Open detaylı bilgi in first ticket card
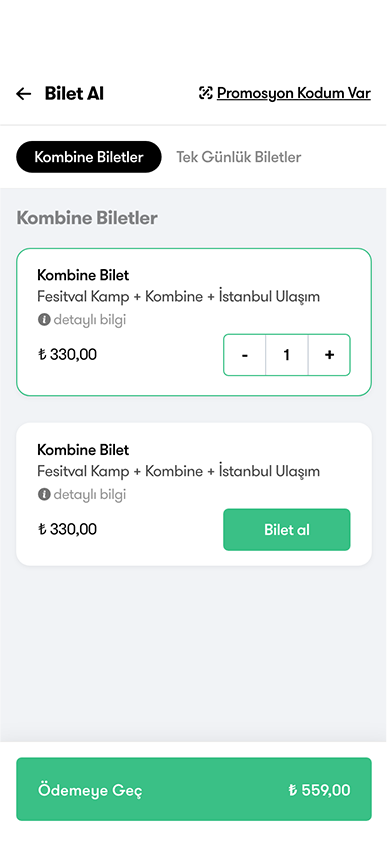The image size is (387, 843). click(90, 320)
